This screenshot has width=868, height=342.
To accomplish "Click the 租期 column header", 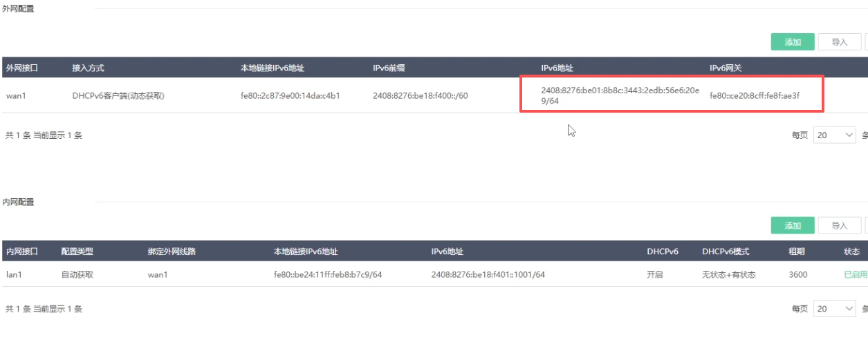I will (x=796, y=251).
